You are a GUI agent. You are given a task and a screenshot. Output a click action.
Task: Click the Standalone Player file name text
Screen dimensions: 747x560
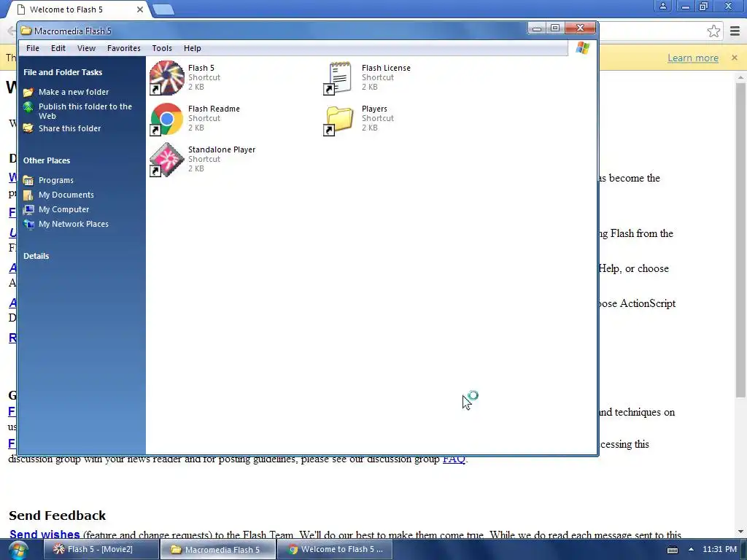click(222, 150)
